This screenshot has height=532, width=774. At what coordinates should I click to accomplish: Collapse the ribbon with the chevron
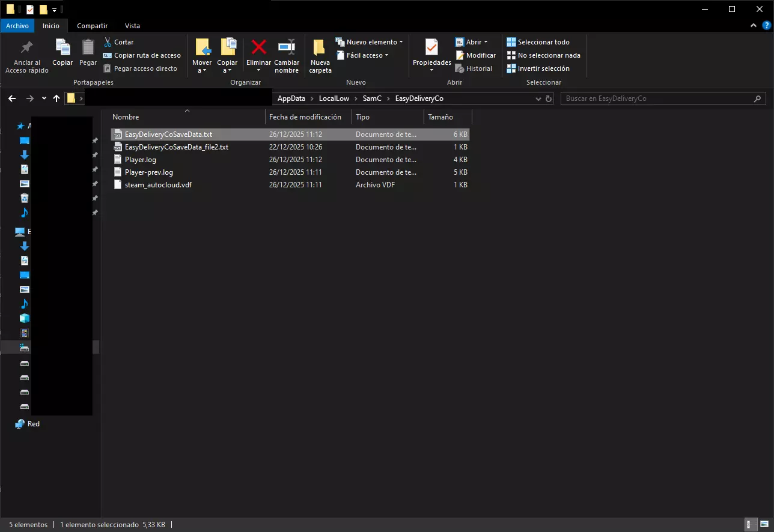click(x=754, y=26)
